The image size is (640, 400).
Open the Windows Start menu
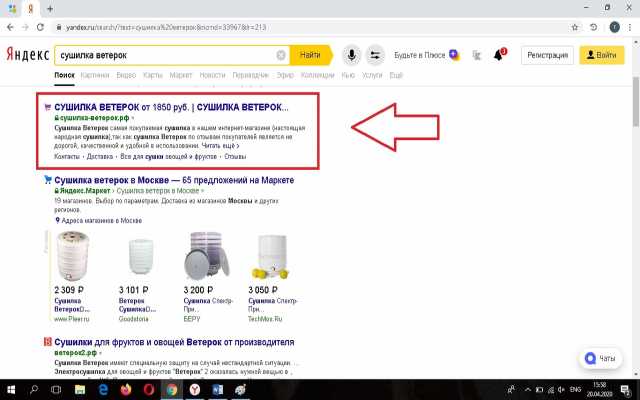tap(11, 390)
